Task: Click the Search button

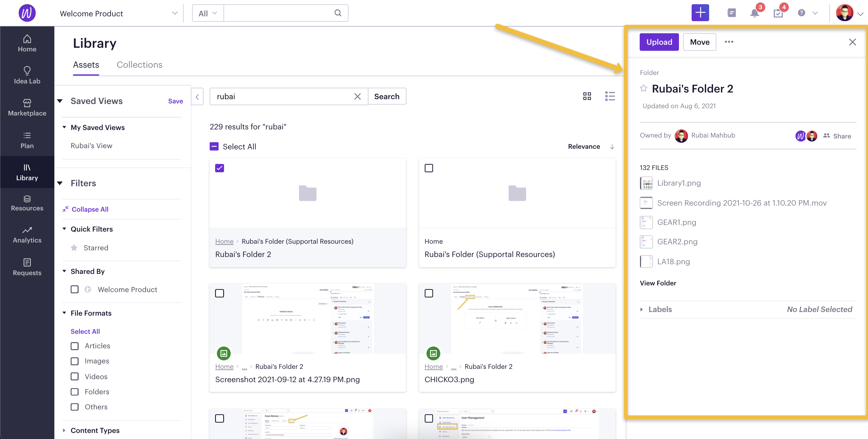Action: click(x=387, y=96)
